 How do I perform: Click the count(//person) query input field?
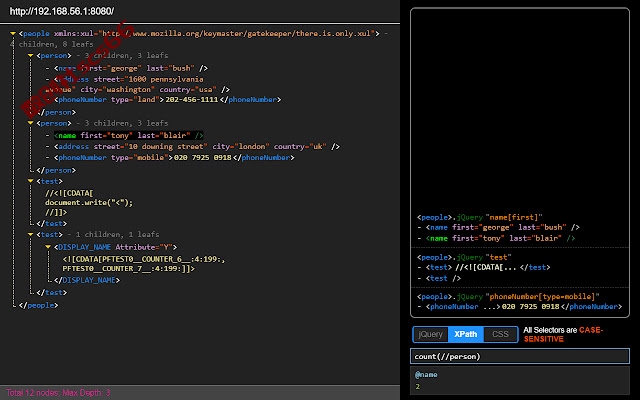[520, 356]
